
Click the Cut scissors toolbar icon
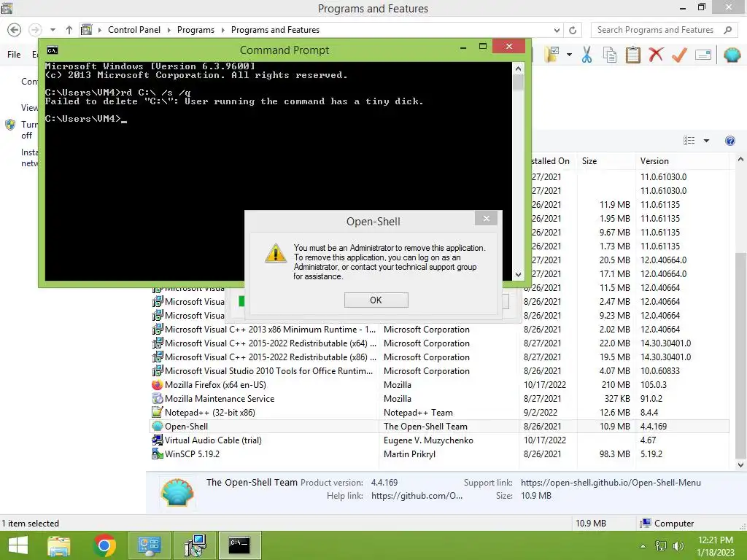pos(587,55)
